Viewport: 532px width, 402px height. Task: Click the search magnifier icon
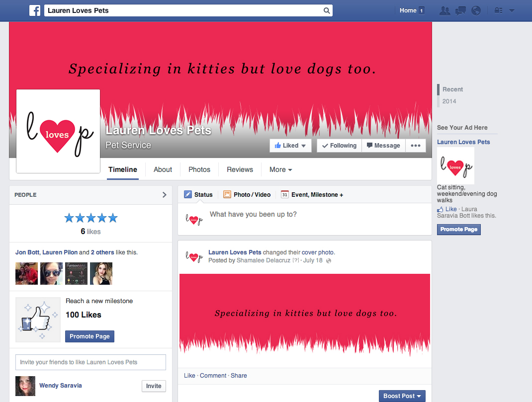[326, 10]
